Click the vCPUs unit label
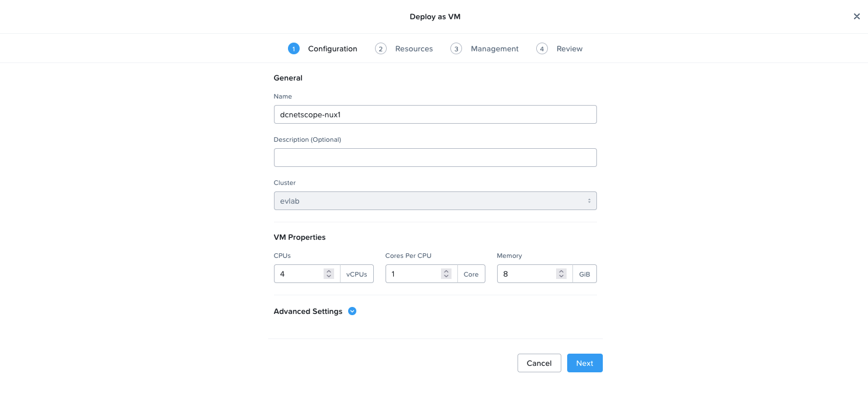 click(x=357, y=274)
